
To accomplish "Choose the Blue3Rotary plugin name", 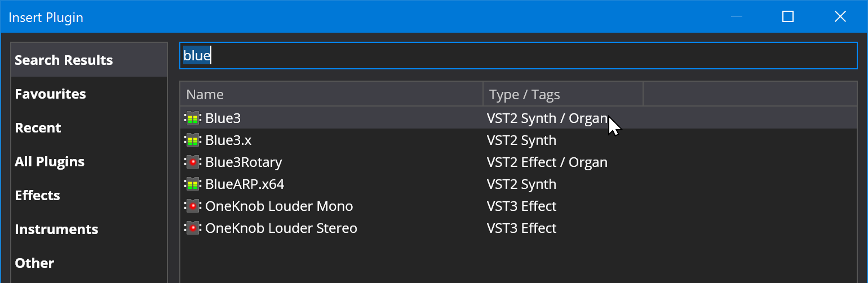I will (243, 162).
